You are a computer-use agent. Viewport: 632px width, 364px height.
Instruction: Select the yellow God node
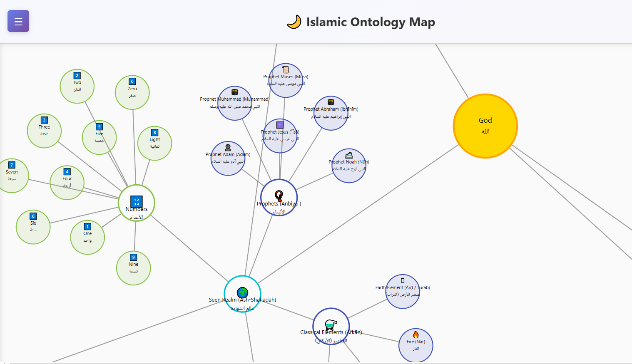485,126
